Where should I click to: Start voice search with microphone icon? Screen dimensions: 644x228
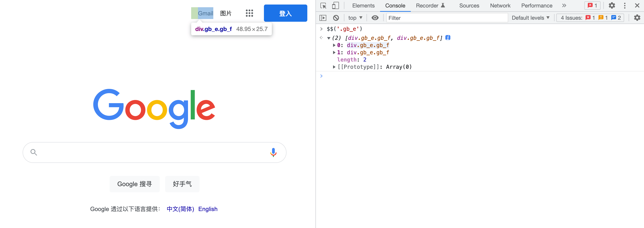click(273, 152)
